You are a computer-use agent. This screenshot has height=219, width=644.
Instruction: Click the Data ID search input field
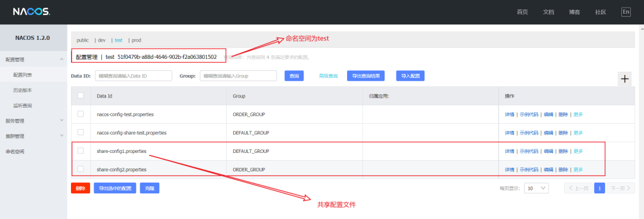pyautogui.click(x=134, y=76)
